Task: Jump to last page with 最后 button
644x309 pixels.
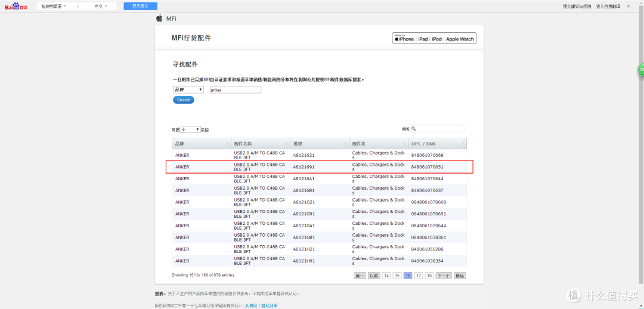Action: (460, 276)
